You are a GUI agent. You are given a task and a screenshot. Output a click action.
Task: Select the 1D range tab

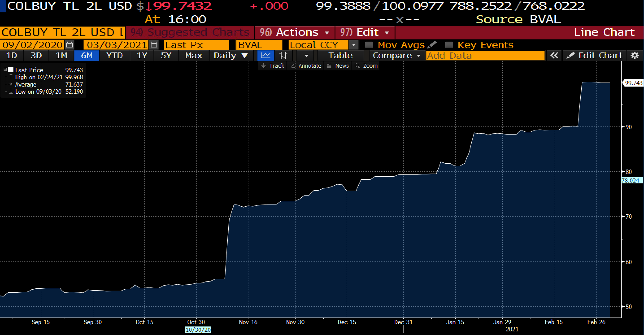pos(11,56)
